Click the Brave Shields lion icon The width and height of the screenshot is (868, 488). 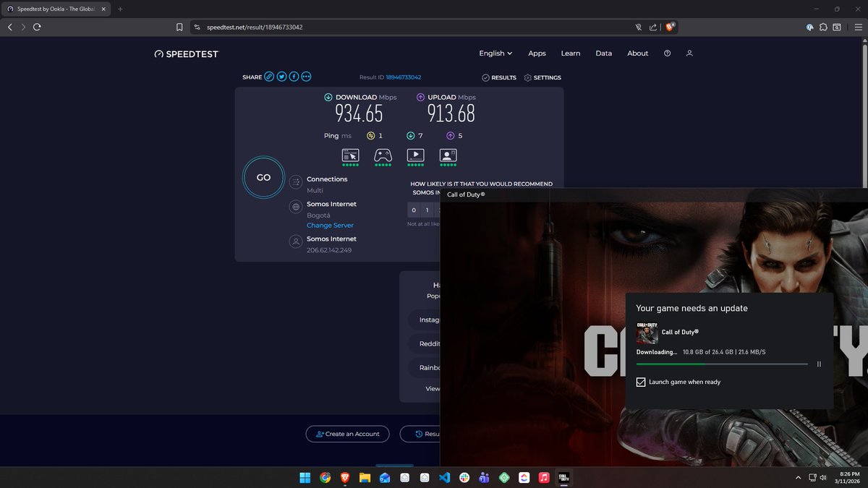[670, 27]
